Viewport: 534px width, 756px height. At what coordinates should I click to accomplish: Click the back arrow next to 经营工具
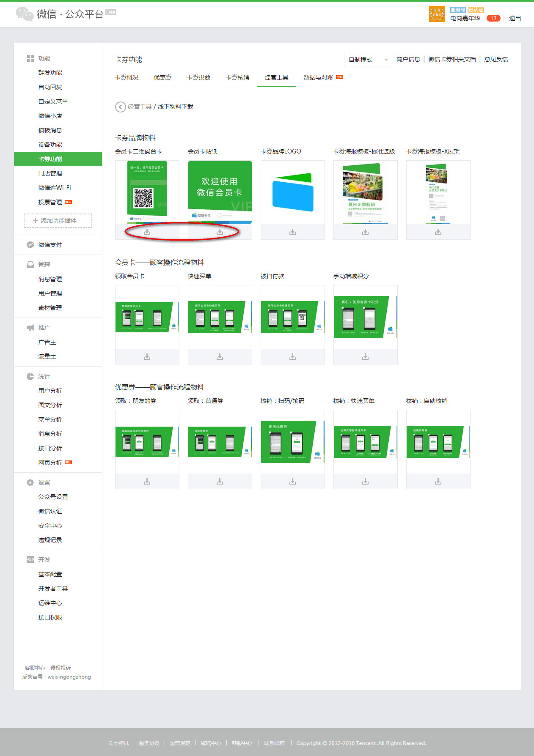click(120, 107)
